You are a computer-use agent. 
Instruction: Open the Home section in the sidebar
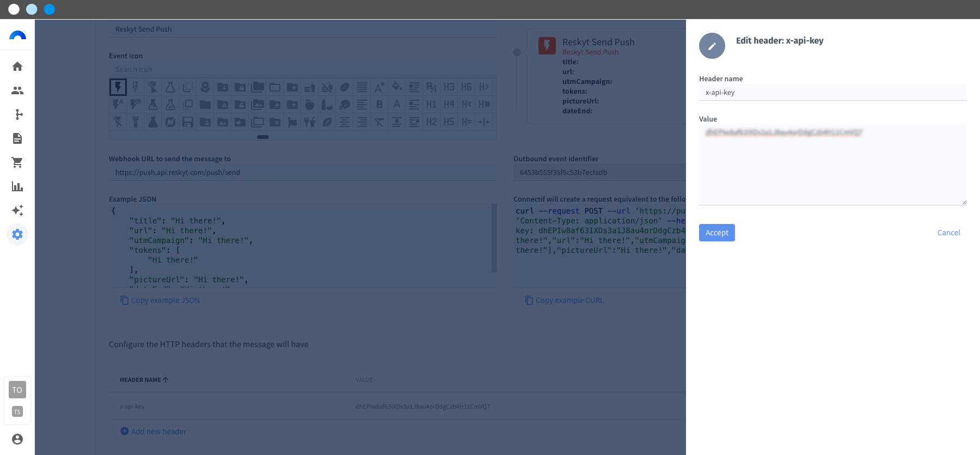[17, 66]
